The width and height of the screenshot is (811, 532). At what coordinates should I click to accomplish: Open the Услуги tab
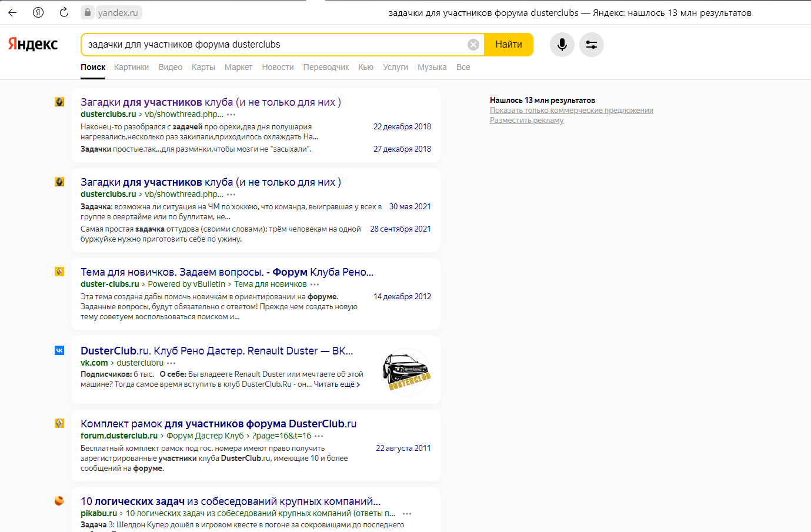click(x=395, y=67)
